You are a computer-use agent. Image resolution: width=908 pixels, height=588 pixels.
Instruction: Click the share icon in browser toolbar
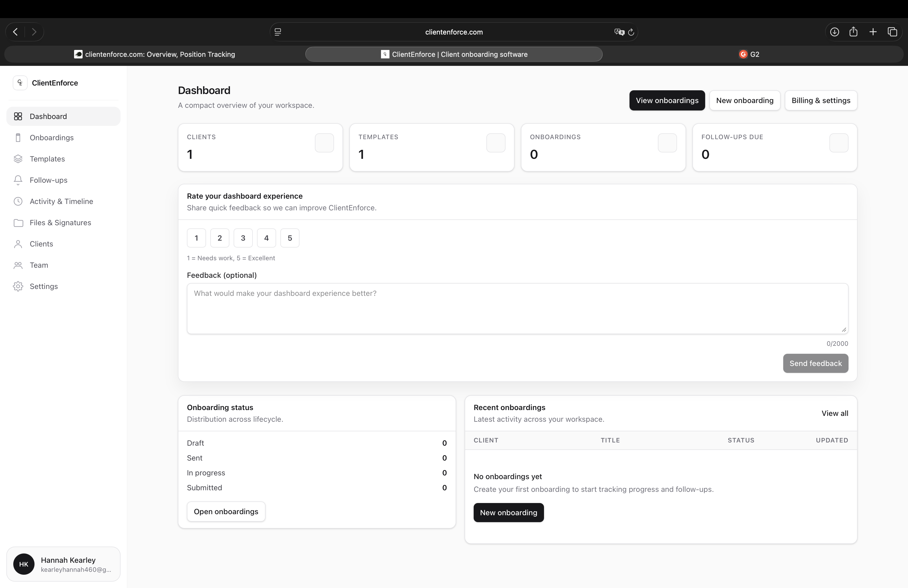[x=854, y=32]
